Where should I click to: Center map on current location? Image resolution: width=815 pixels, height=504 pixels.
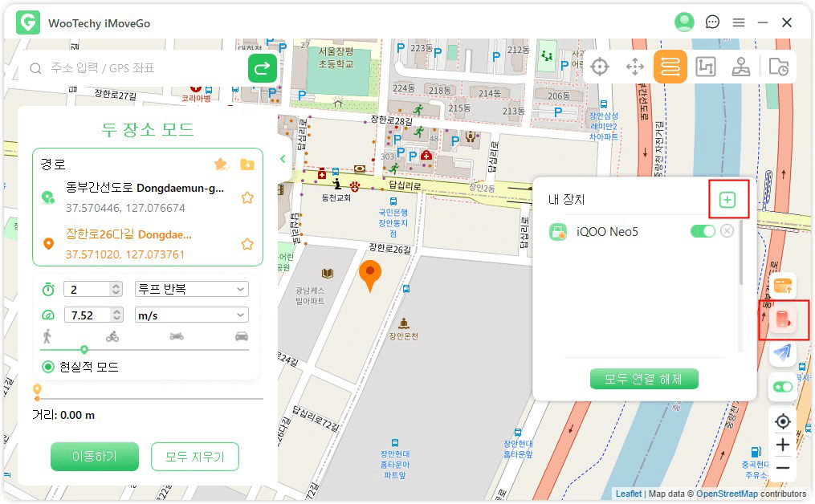coord(782,421)
